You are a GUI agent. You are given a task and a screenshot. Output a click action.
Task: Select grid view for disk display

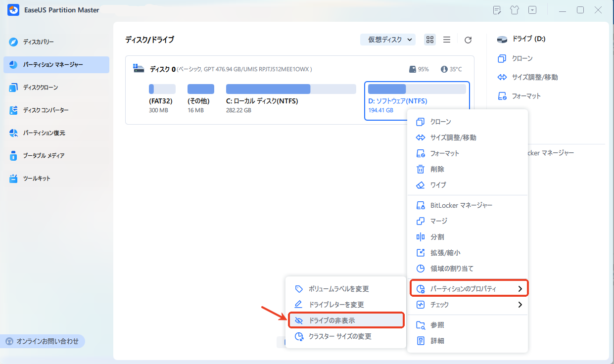(429, 40)
